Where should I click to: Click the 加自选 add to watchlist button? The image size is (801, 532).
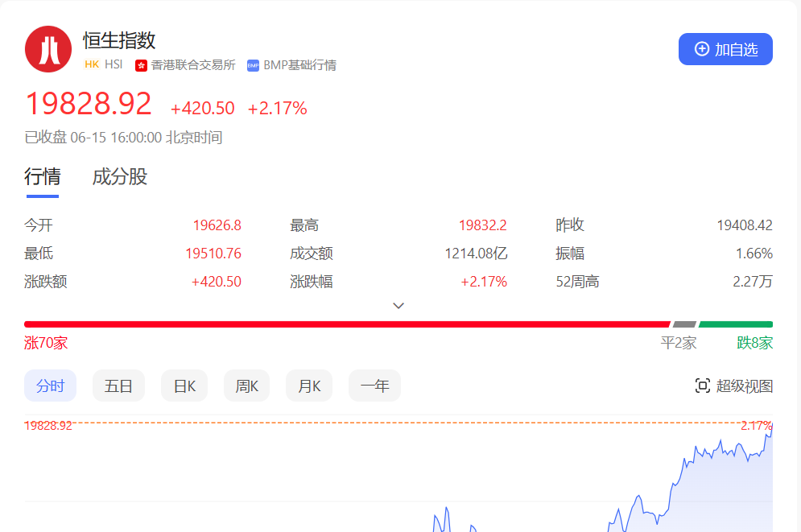(x=725, y=49)
